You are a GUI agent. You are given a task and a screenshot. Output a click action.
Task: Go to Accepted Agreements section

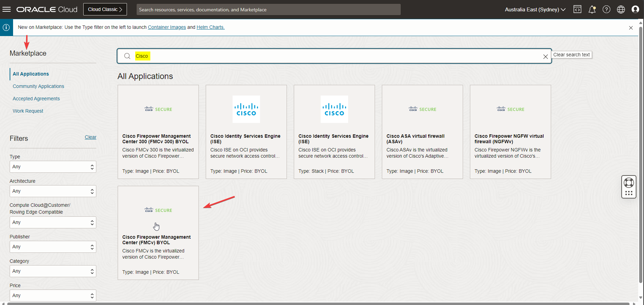pos(36,99)
